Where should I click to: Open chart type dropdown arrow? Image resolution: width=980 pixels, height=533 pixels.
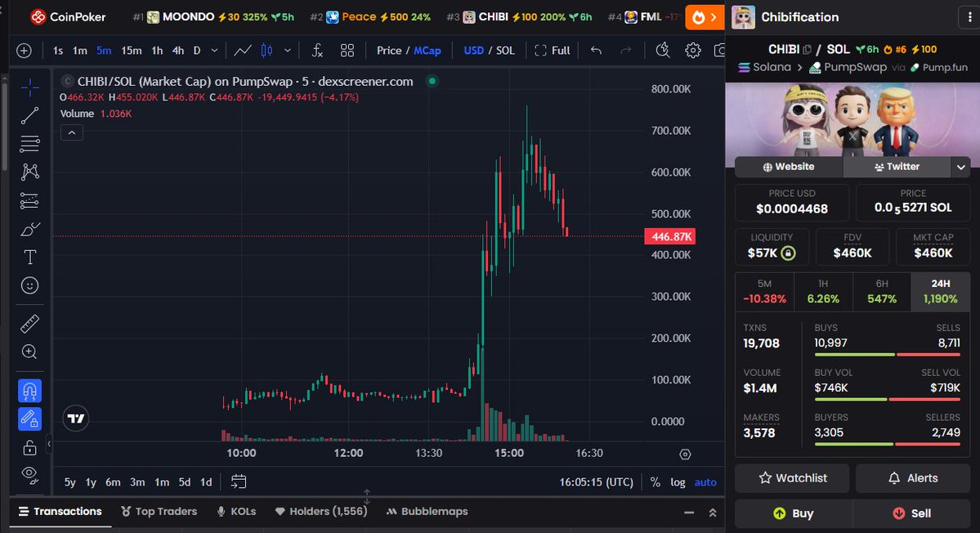[x=288, y=51]
